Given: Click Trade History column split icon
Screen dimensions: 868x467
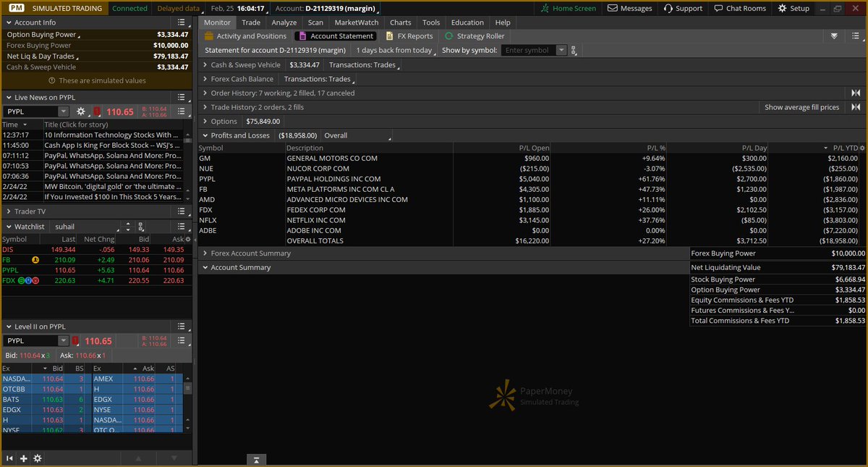Looking at the screenshot, I should (x=856, y=107).
